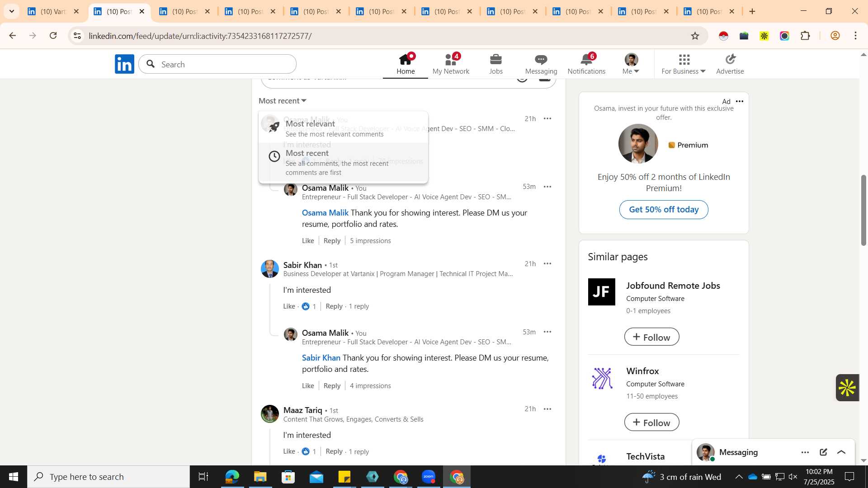Open the Windows Start menu

(x=14, y=477)
